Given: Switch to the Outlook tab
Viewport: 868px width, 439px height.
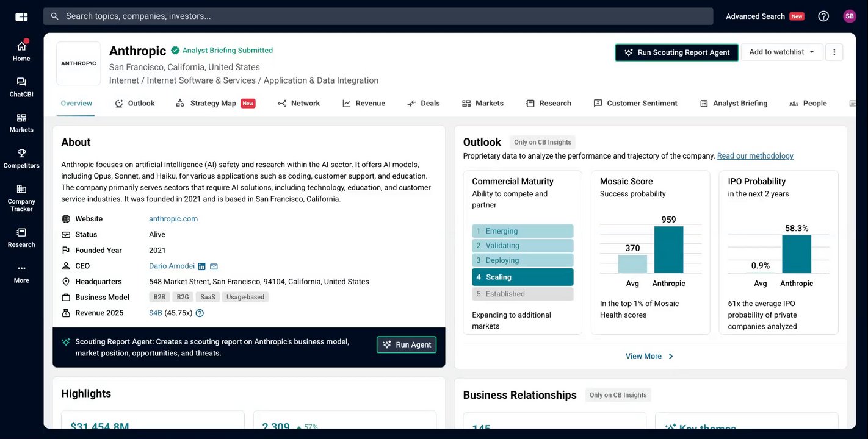Looking at the screenshot, I should click(135, 104).
